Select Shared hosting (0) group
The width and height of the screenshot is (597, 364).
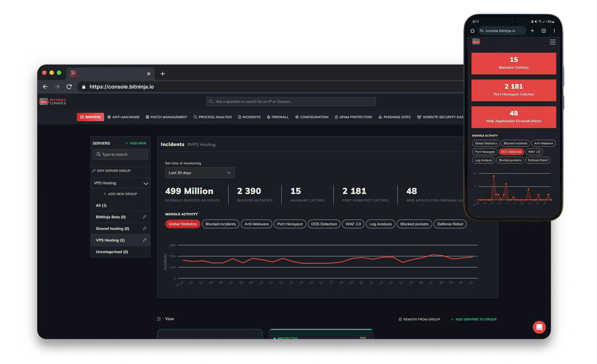point(113,229)
